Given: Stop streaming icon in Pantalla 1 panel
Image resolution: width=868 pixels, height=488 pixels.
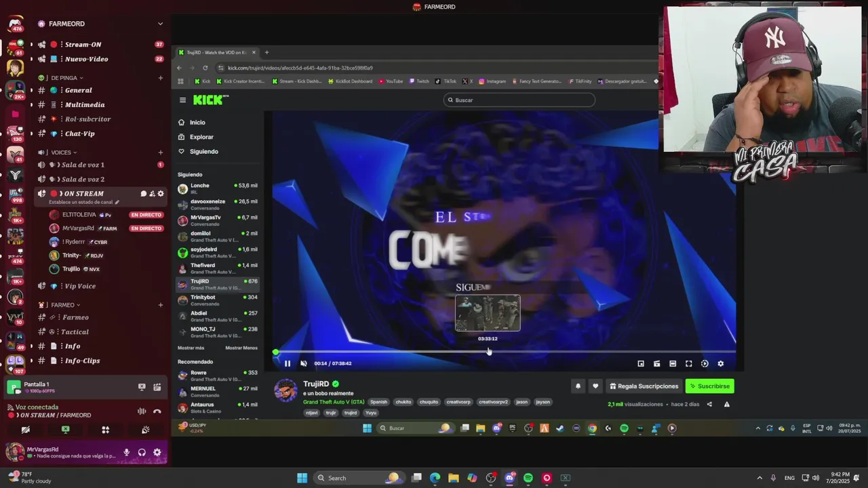Looking at the screenshot, I should click(142, 387).
